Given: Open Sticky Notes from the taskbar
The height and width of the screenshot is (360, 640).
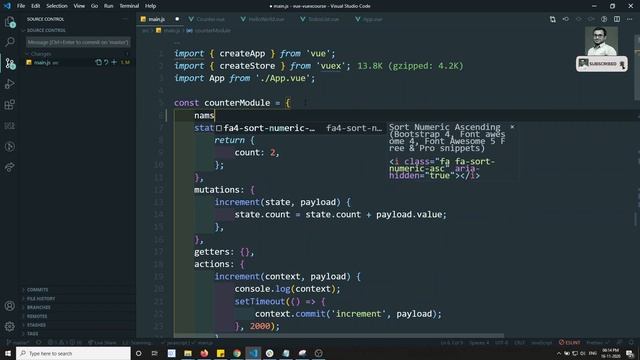Looking at the screenshot, I should 220,353.
